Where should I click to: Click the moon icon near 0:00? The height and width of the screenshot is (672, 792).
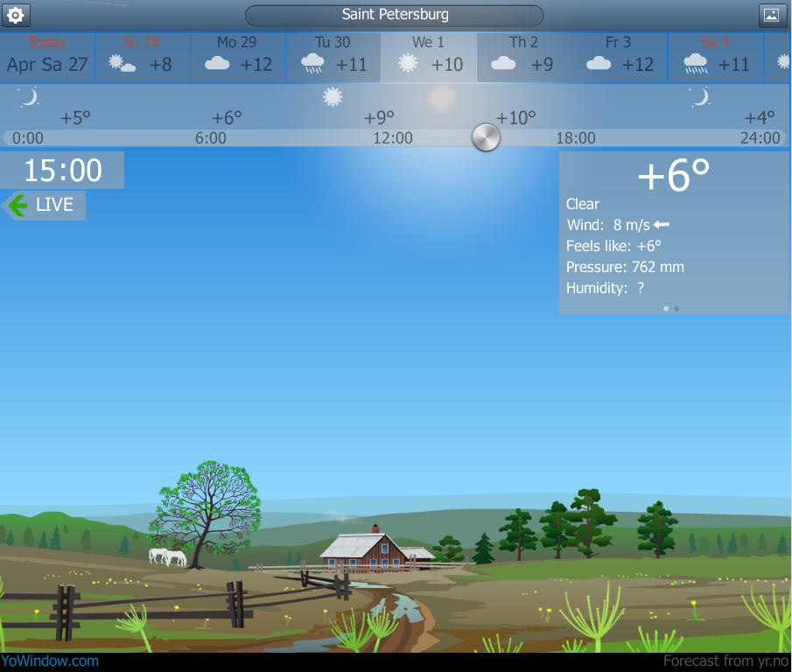[x=29, y=97]
